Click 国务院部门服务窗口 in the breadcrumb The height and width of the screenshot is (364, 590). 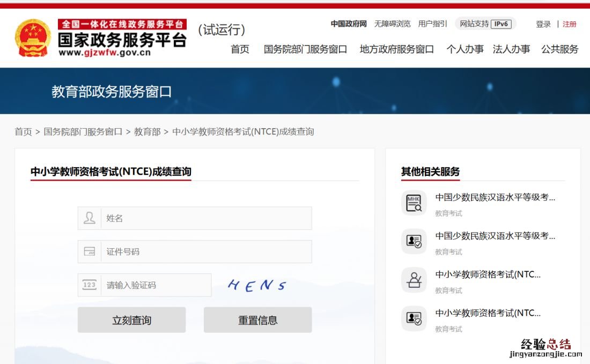[x=83, y=132]
